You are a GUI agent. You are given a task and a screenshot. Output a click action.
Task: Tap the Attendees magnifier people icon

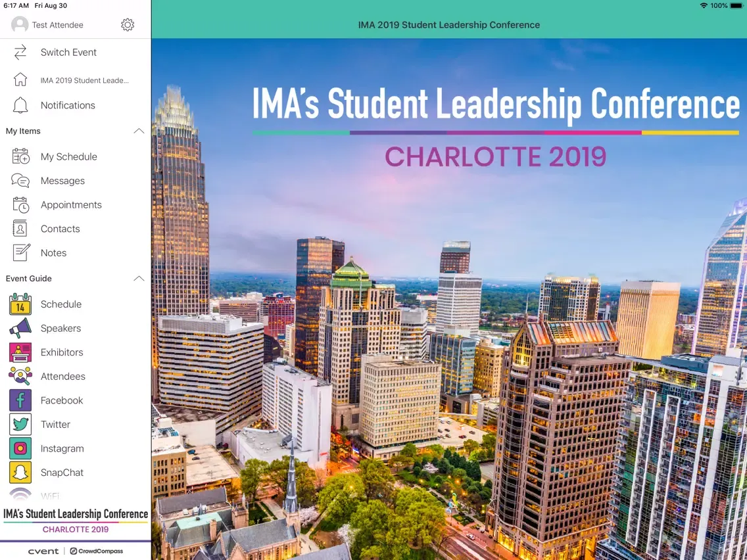tap(20, 376)
